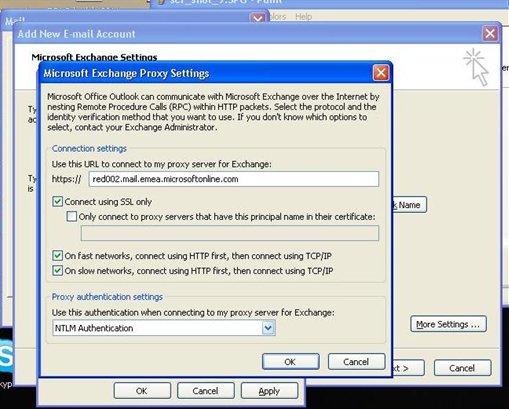509x409 pixels.
Task: Click the Skype icon on desktop
Action: point(6,357)
